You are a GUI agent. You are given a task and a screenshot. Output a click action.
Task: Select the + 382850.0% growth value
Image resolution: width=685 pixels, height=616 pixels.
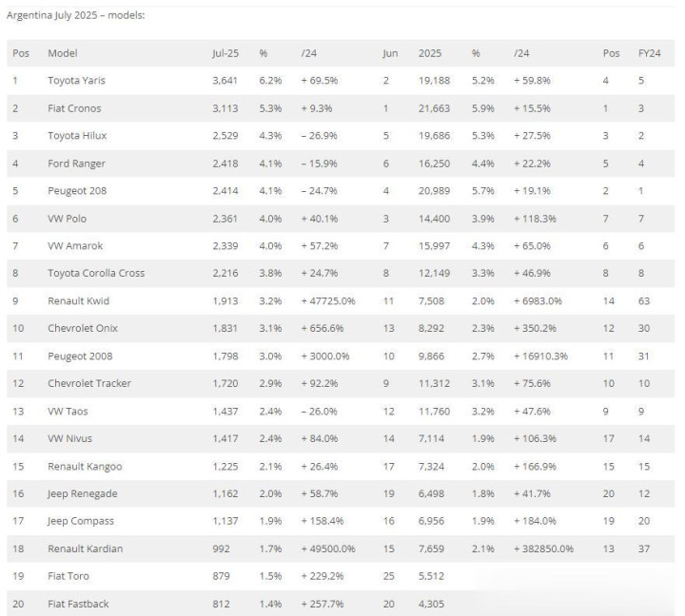pyautogui.click(x=542, y=549)
